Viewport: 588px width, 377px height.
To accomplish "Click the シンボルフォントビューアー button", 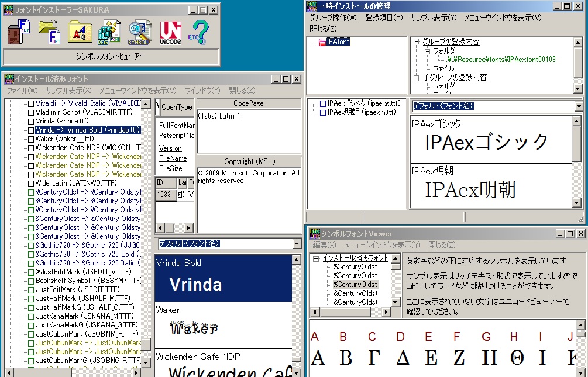I will (x=111, y=57).
